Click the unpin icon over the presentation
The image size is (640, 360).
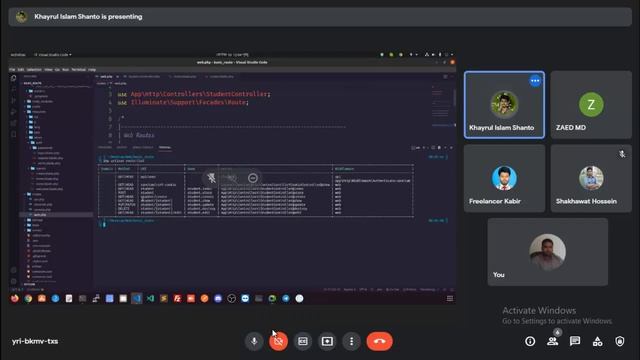pos(211,178)
